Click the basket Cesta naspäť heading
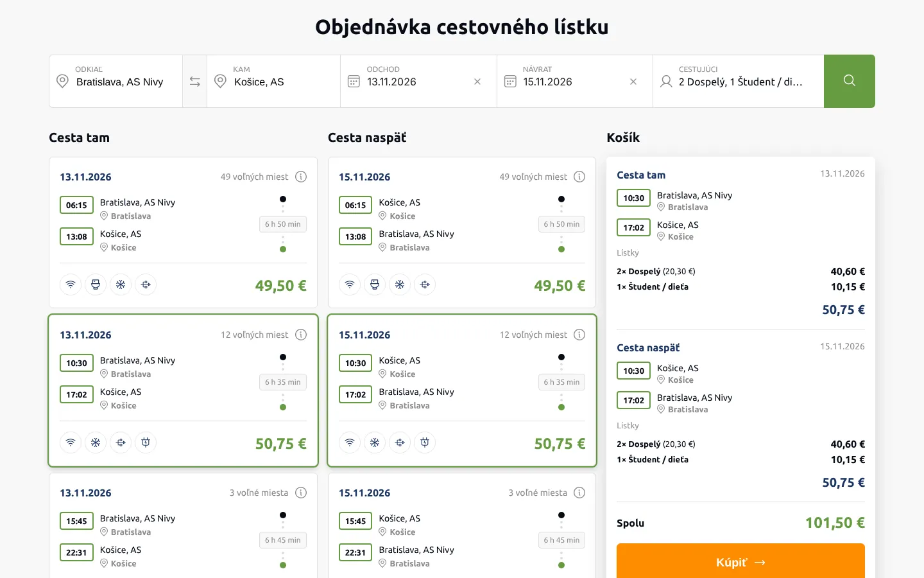Image resolution: width=924 pixels, height=578 pixels. tap(648, 347)
